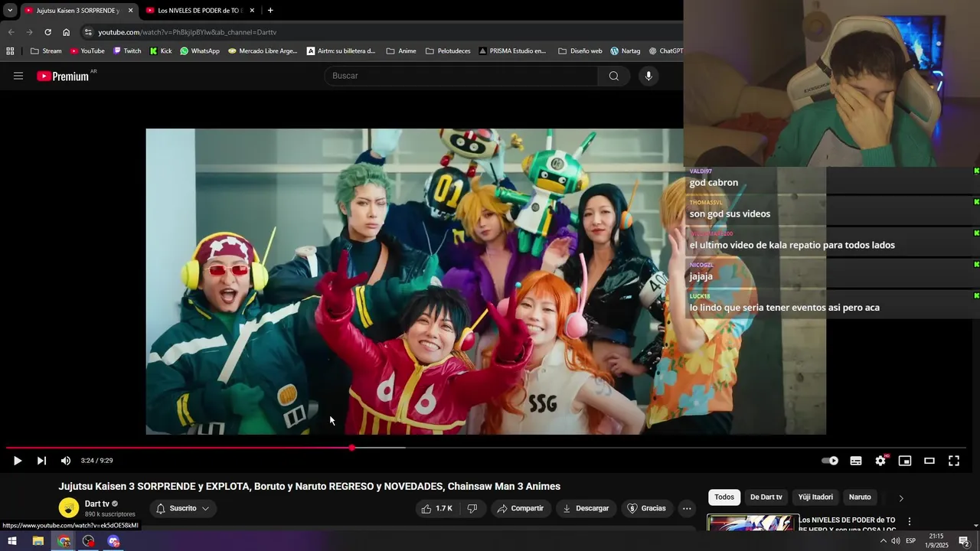980x551 pixels.
Task: Start voice search with microphone
Action: tap(648, 76)
